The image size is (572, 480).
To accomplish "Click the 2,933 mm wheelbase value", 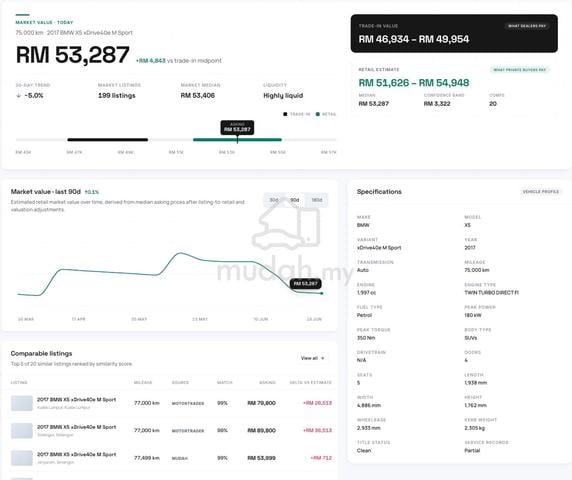I will [368, 428].
